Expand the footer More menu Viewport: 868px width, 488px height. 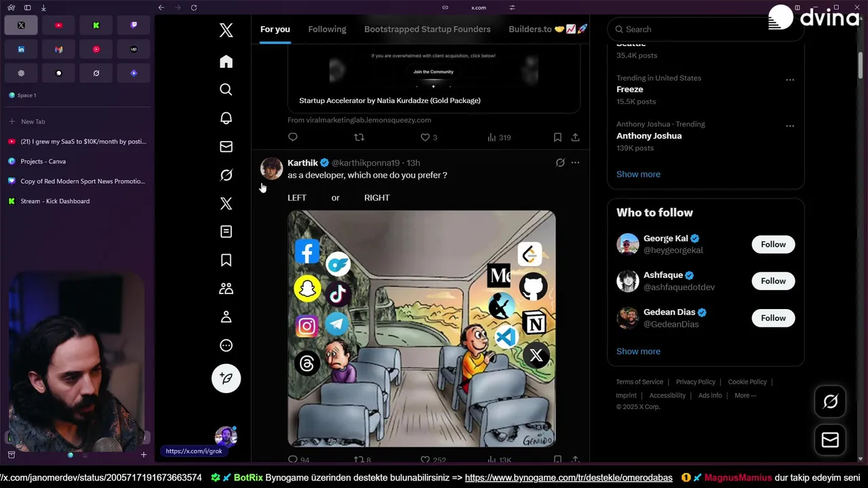pos(745,395)
